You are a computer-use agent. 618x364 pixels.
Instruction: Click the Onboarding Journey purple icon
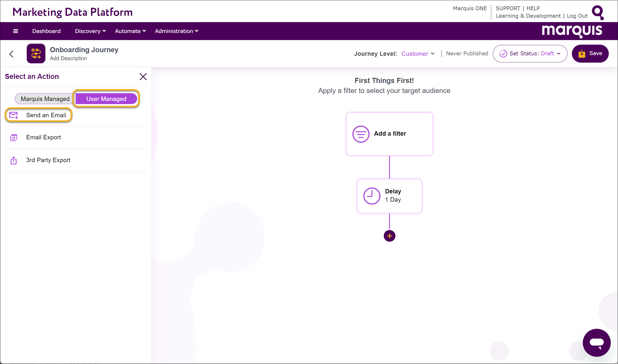[36, 53]
